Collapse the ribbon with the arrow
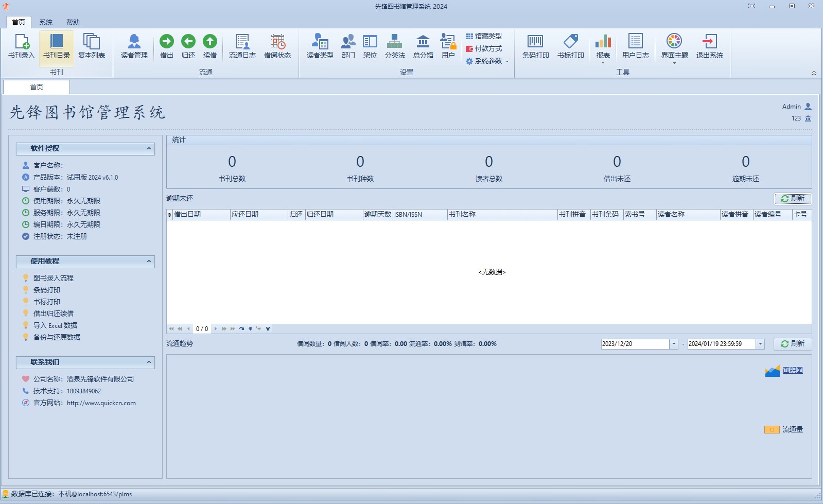The height and width of the screenshot is (504, 823). (814, 73)
